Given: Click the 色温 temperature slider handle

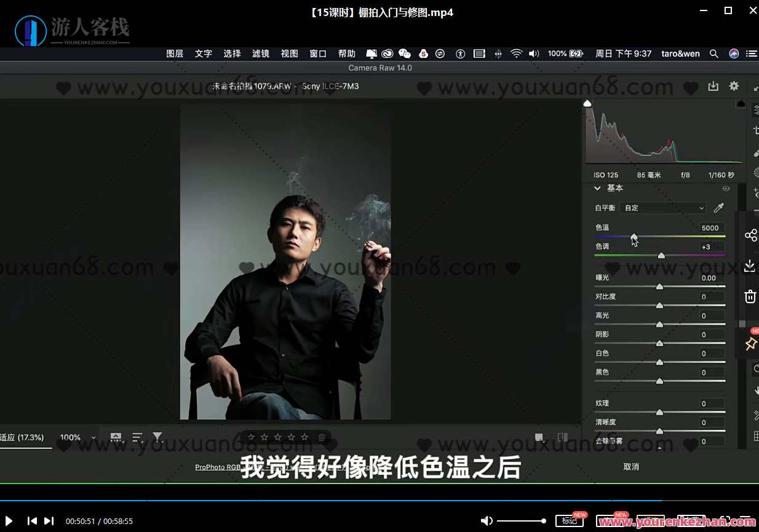Looking at the screenshot, I should pyautogui.click(x=634, y=236).
